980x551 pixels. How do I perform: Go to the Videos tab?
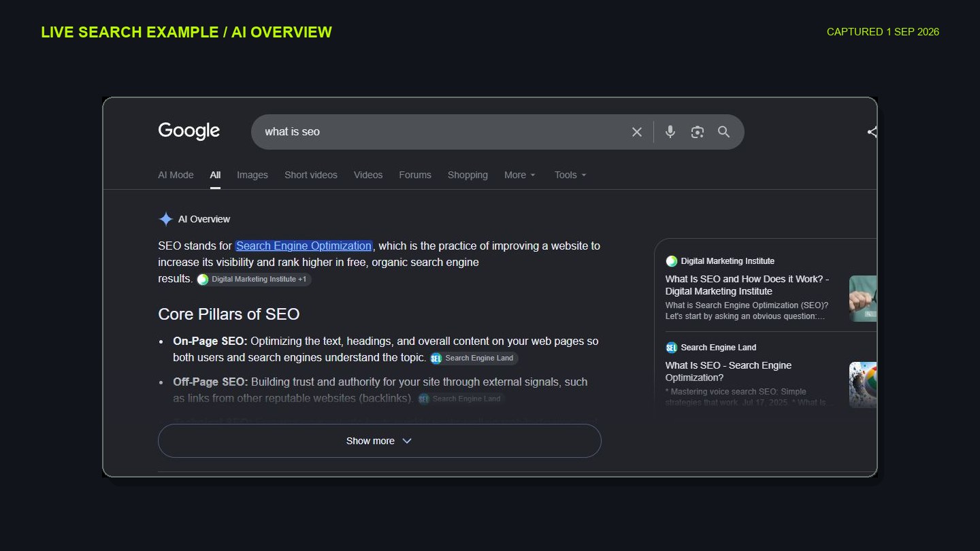click(x=368, y=175)
